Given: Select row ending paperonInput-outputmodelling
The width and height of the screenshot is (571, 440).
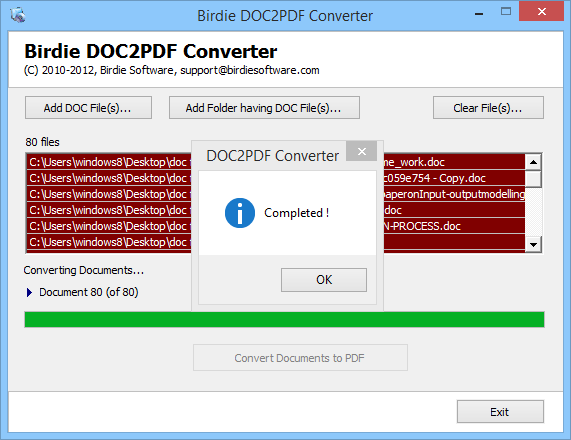Looking at the screenshot, I should [276, 194].
